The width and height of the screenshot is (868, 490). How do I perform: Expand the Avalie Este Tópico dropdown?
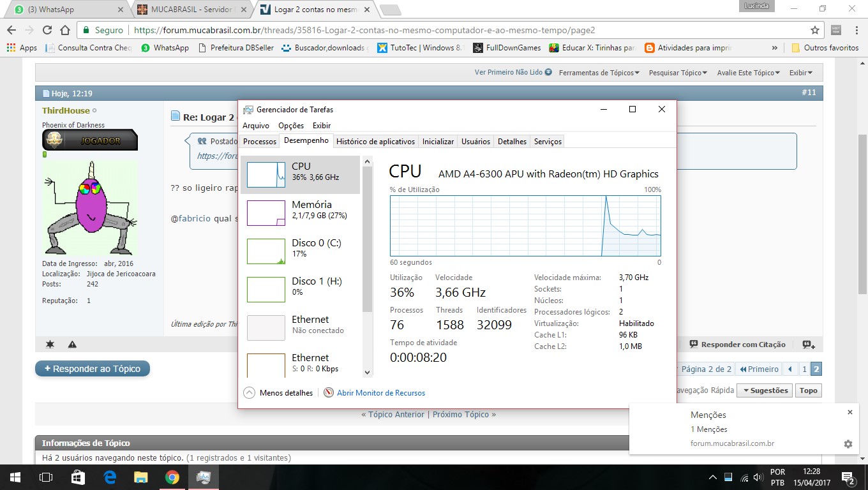coord(749,73)
